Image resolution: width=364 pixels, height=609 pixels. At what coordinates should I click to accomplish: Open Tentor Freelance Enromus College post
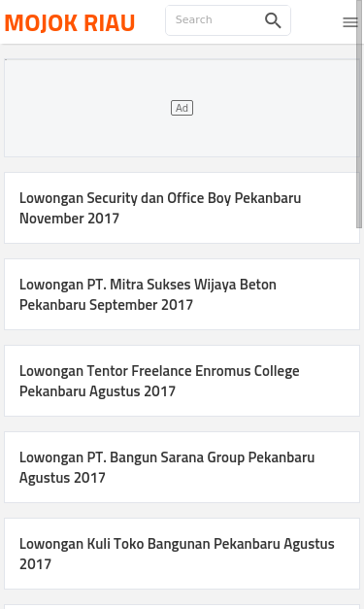182,381
